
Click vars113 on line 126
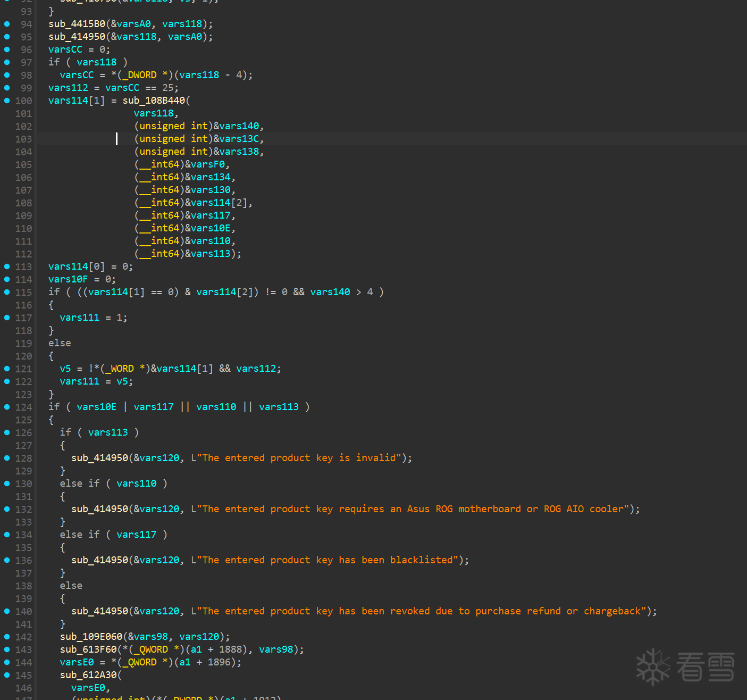pos(108,432)
